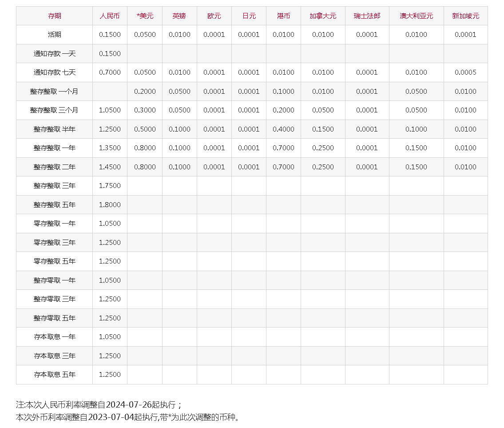Select the 港币 column header
Screen dimensions: 504x428
pos(283,16)
